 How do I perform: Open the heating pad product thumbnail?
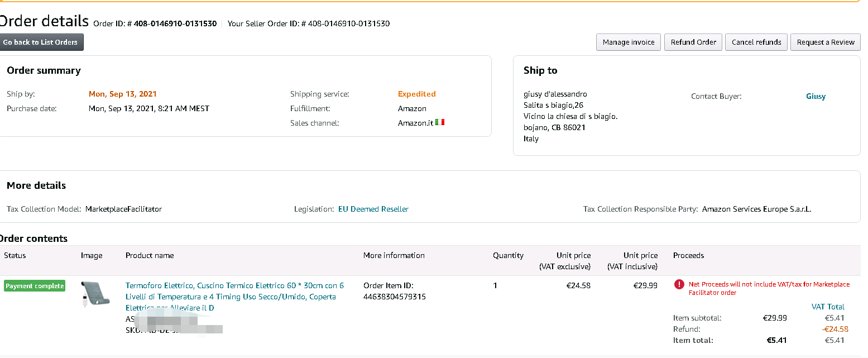[92, 295]
